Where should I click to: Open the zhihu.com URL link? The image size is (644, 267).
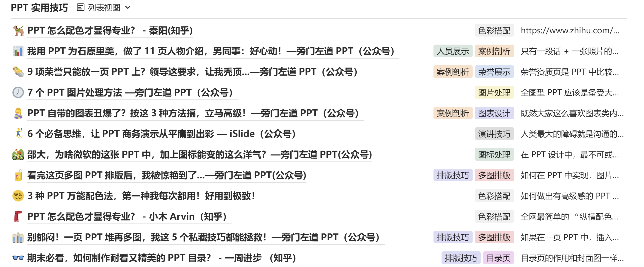(x=570, y=31)
